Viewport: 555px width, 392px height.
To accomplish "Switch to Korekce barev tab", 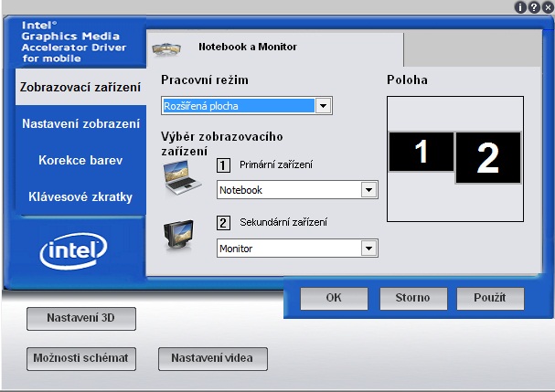I will [80, 160].
